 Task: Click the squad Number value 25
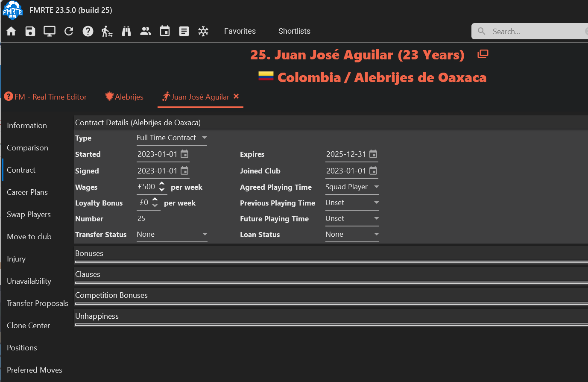coord(141,218)
